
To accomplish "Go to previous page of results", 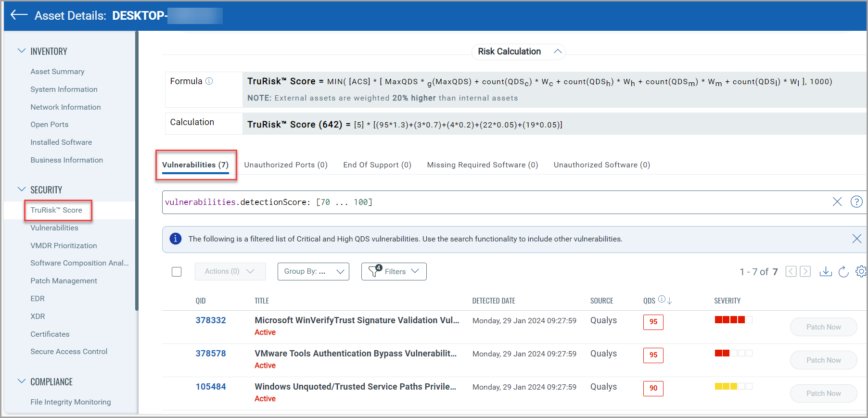I will click(x=791, y=271).
